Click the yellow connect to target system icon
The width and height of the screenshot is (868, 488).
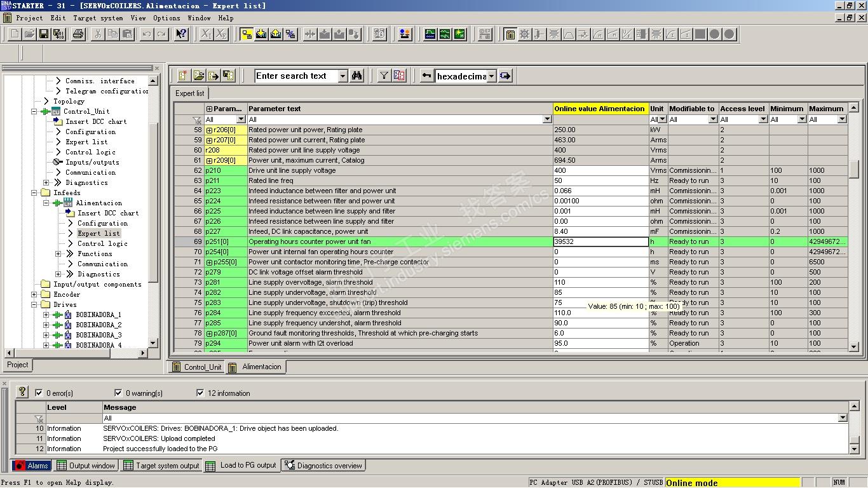(x=247, y=34)
